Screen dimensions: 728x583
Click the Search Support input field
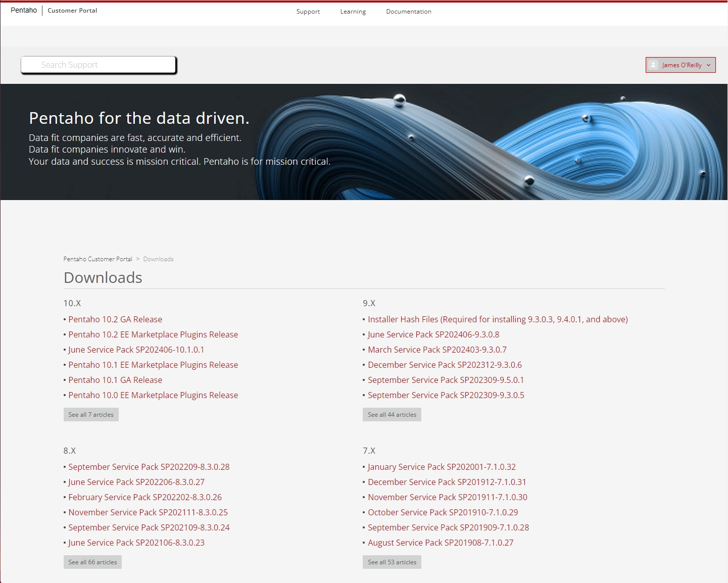tap(99, 65)
